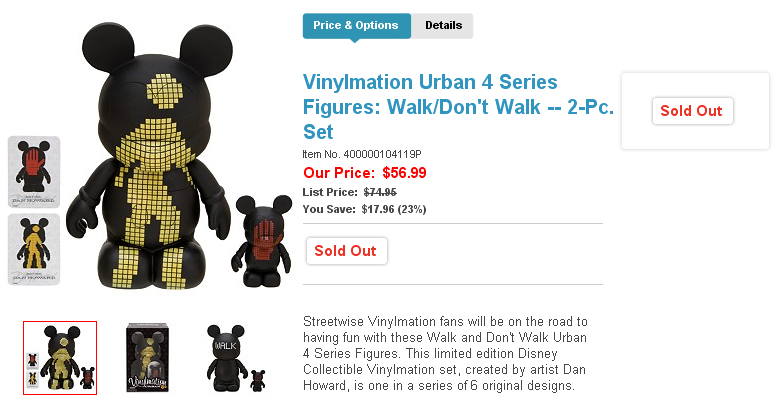Select the first thumbnail with gold figure
Viewport: 779px width, 401px height.
(x=60, y=357)
